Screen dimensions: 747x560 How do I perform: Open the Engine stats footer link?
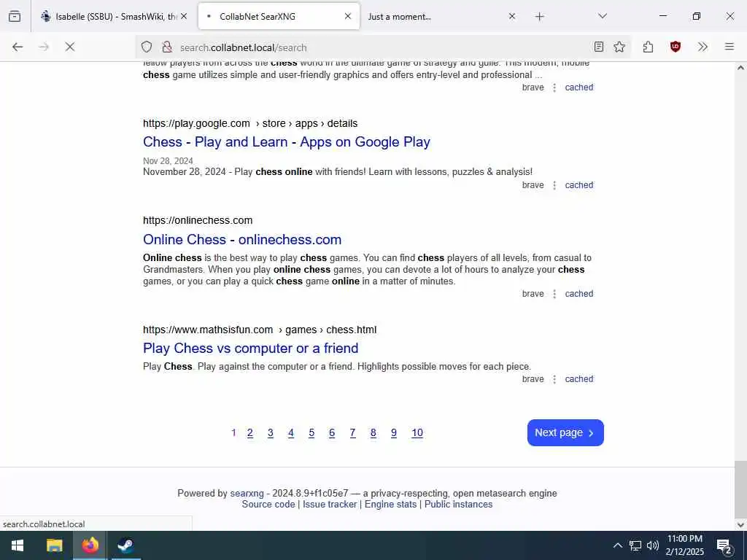pyautogui.click(x=391, y=505)
